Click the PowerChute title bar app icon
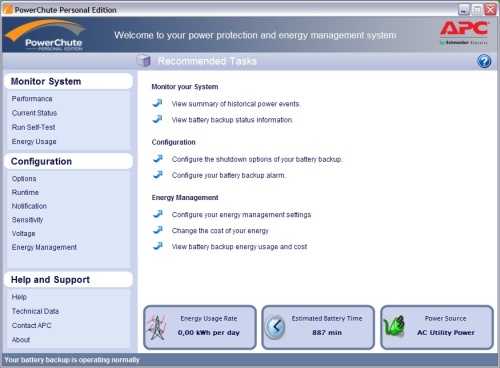Screen dimensions: 500x368 (8, 9)
